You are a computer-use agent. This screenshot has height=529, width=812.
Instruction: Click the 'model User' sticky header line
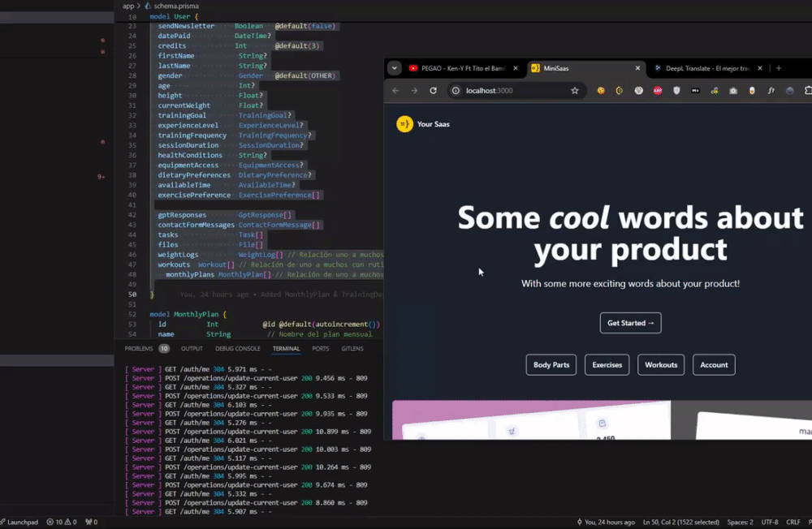(174, 16)
